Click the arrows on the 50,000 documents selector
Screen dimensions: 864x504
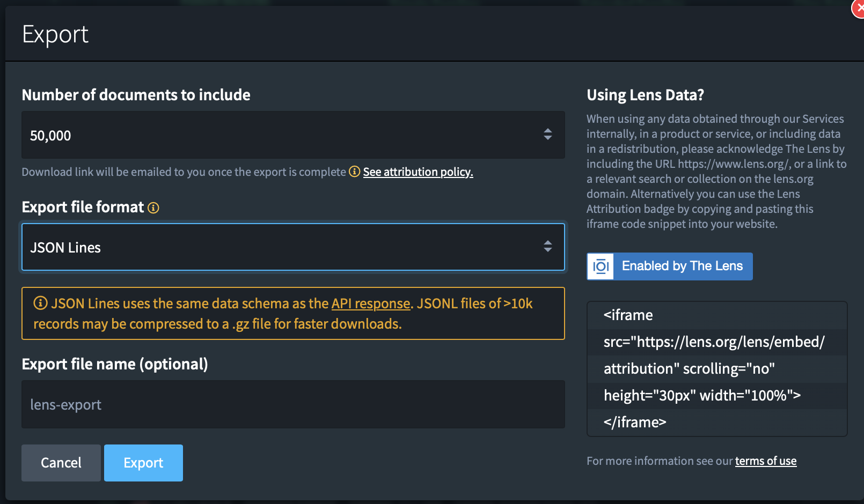point(547,135)
